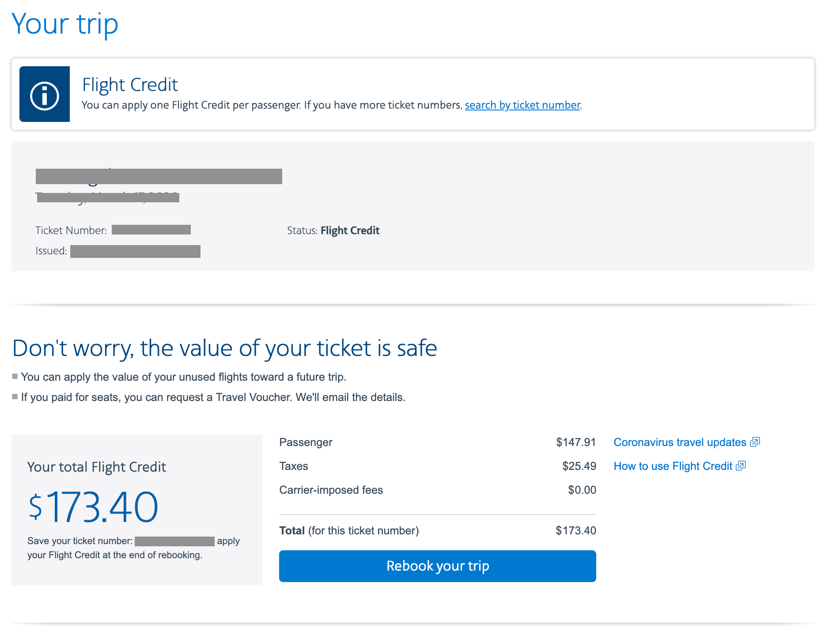Click the blue info icon
This screenshot has height=628, width=840.
pyautogui.click(x=45, y=95)
